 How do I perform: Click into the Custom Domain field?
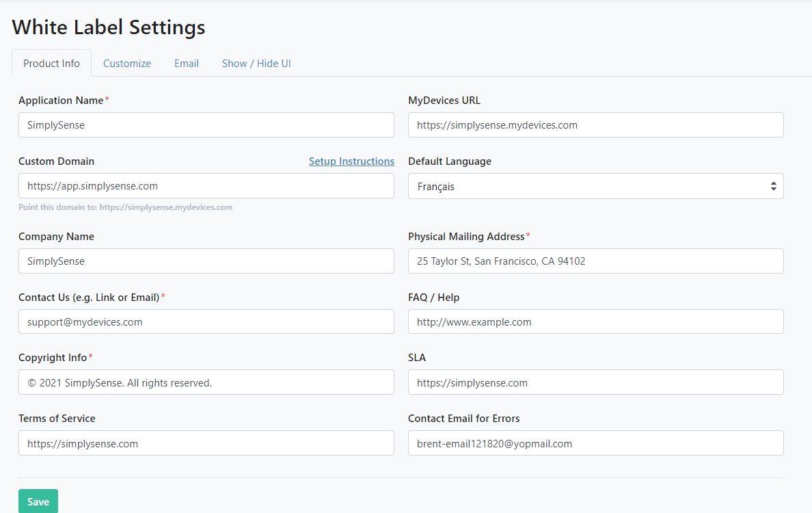[x=206, y=186]
